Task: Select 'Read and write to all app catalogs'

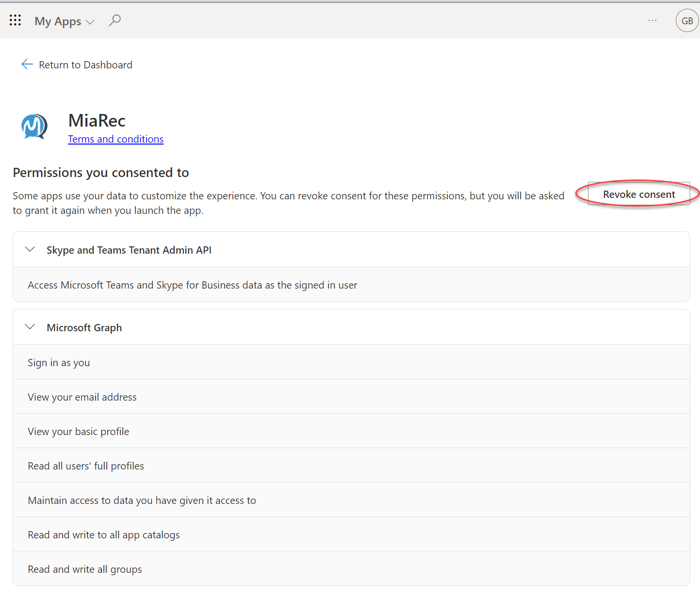Action: pos(351,534)
